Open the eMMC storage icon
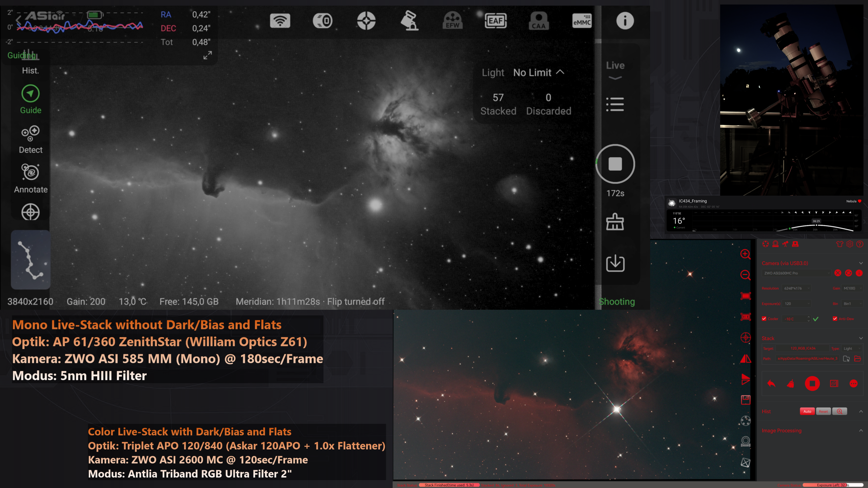The width and height of the screenshot is (868, 488). click(582, 21)
